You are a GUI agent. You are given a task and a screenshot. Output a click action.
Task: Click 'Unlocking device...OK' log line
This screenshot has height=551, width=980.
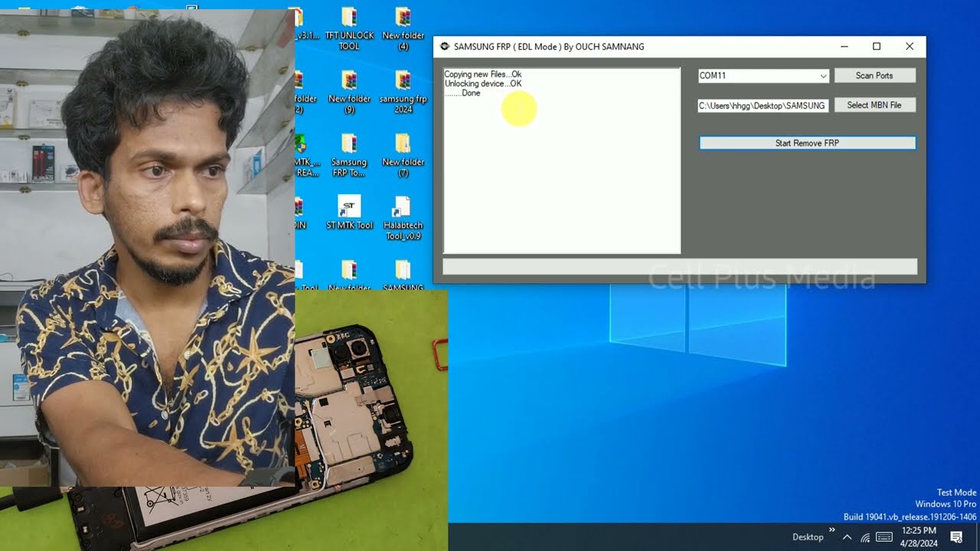(482, 83)
